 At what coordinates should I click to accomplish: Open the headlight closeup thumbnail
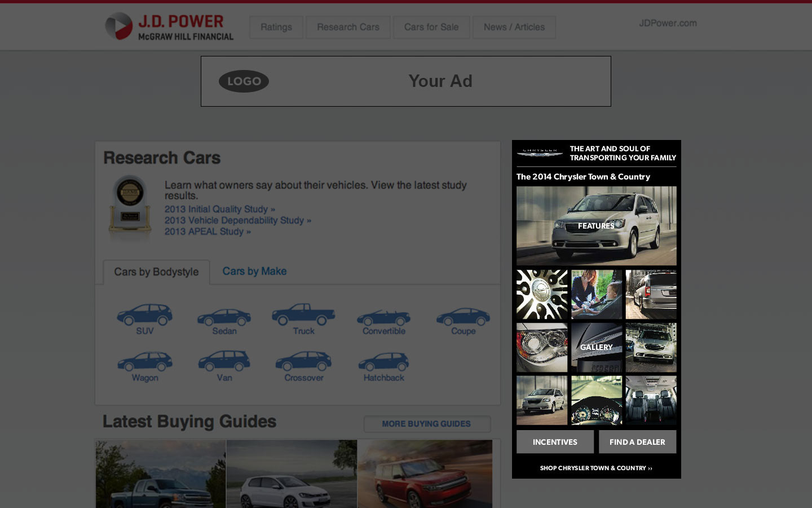[542, 347]
